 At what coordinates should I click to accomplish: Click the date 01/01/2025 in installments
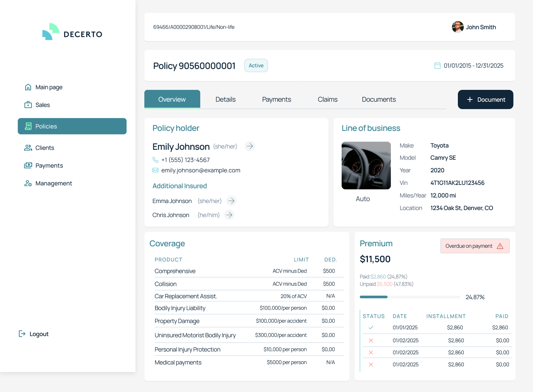pyautogui.click(x=405, y=328)
